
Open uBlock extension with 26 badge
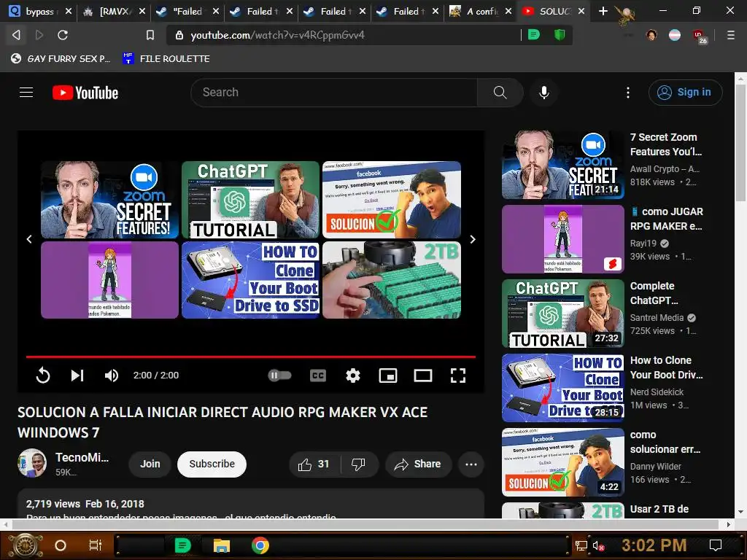[699, 35]
